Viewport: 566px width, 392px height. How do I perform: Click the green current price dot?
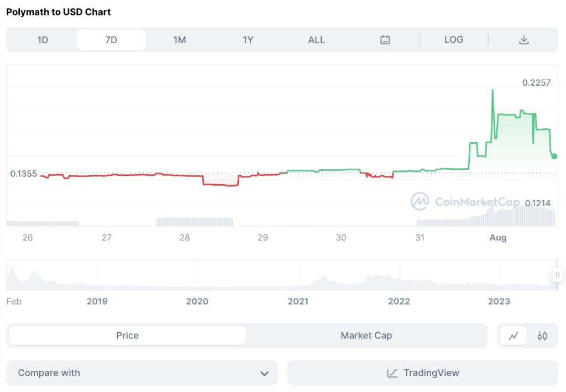pos(554,156)
